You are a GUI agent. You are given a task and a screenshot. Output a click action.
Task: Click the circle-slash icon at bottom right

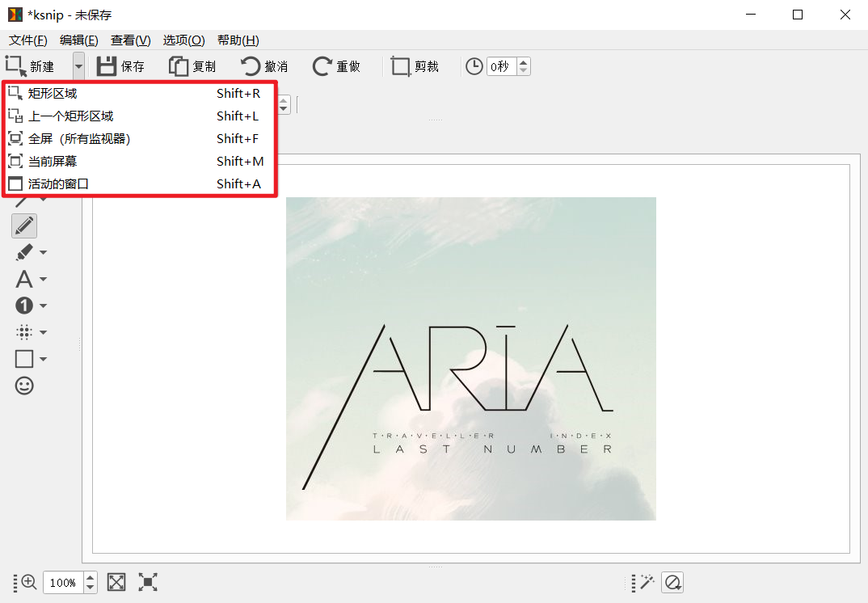point(672,583)
